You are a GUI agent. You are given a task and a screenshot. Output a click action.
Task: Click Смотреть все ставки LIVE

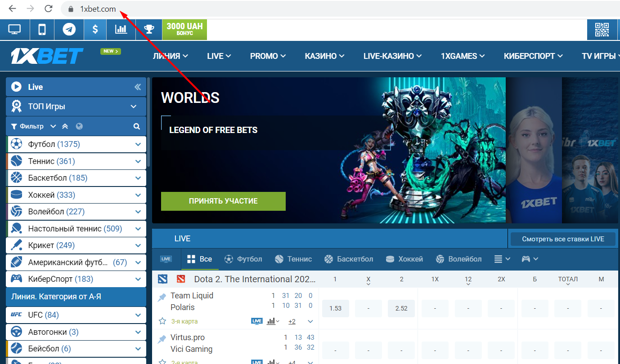pyautogui.click(x=563, y=239)
